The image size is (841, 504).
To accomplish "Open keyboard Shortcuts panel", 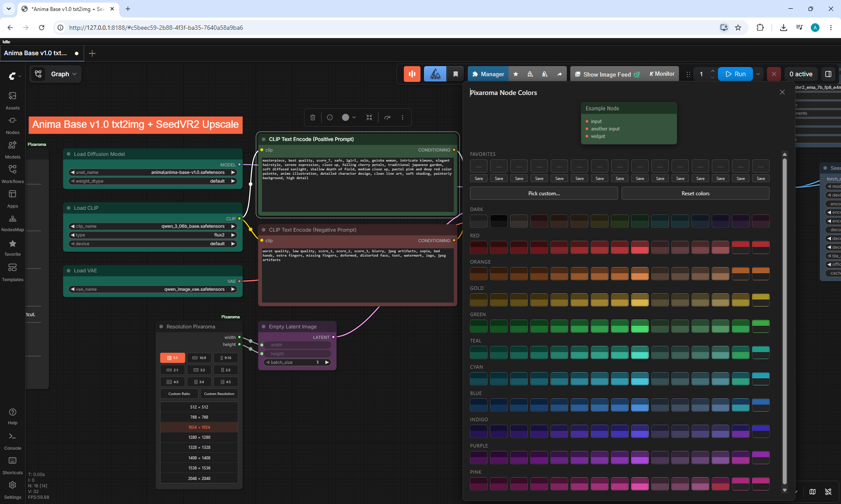I will [12, 466].
